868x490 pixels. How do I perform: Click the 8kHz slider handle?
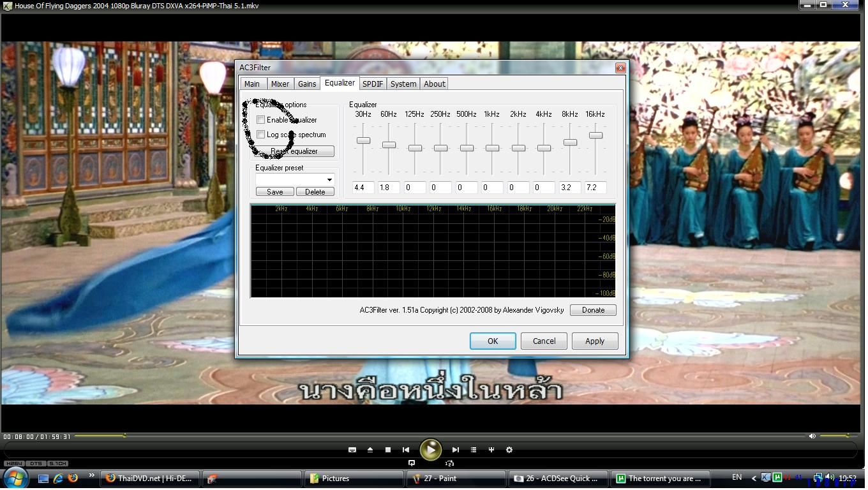[570, 142]
